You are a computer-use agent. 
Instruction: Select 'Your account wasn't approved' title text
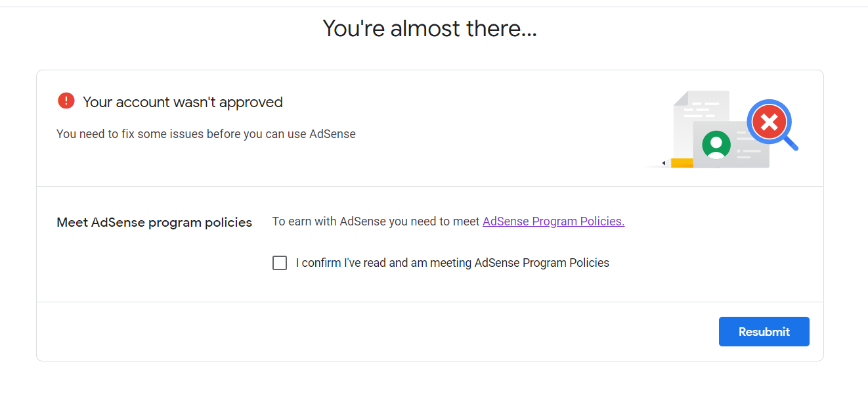[183, 102]
